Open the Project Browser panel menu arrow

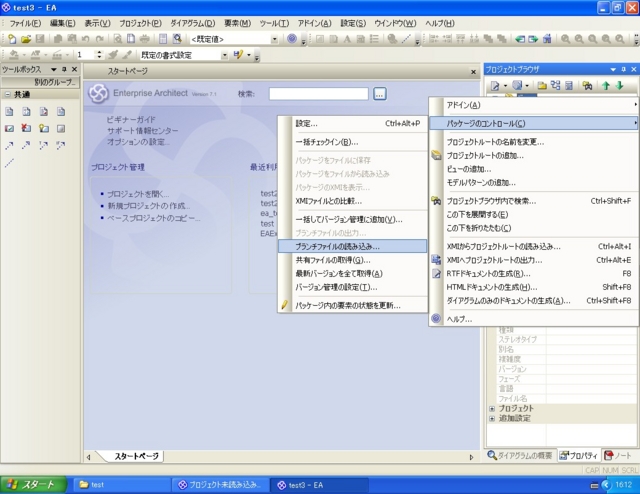[x=613, y=69]
